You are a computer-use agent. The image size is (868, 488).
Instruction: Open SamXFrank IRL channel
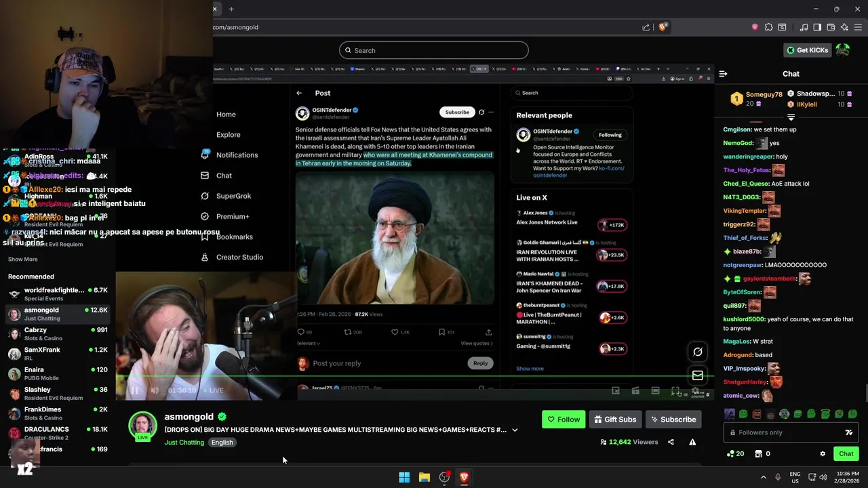(58, 353)
